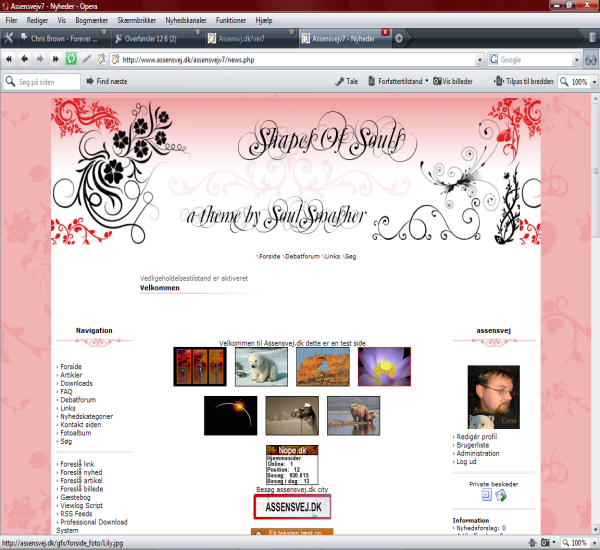Click the Log ud link
The image size is (600, 550).
pos(466,462)
